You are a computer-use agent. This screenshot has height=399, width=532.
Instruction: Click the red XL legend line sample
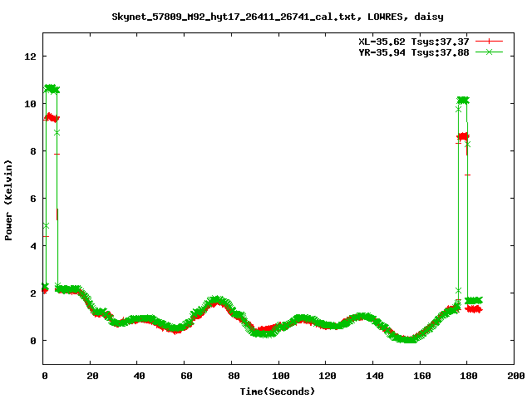point(489,42)
